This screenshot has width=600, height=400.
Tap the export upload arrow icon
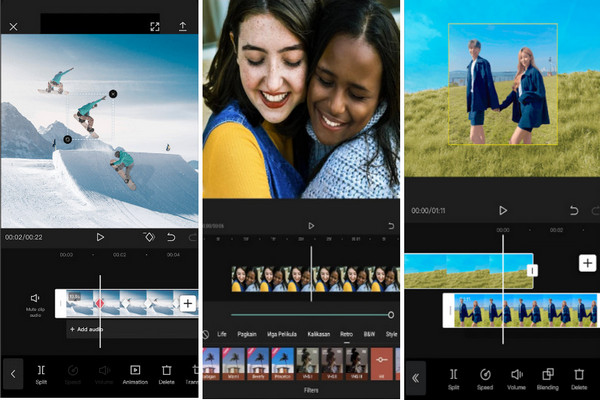(183, 26)
